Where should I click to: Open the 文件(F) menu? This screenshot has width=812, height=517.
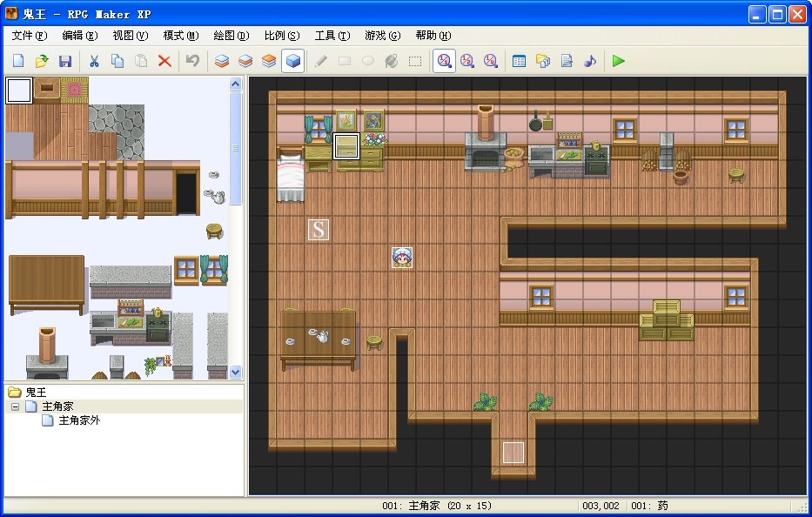(x=30, y=36)
